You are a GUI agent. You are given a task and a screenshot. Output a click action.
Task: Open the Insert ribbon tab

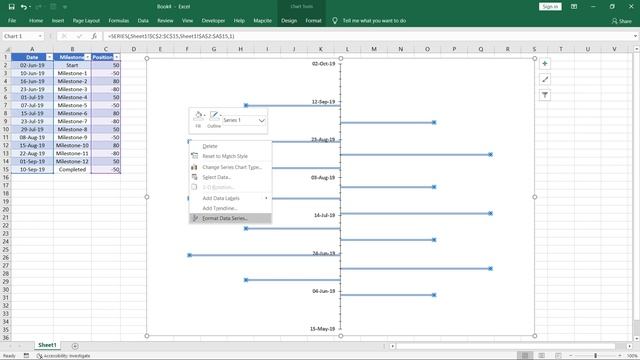click(x=58, y=20)
